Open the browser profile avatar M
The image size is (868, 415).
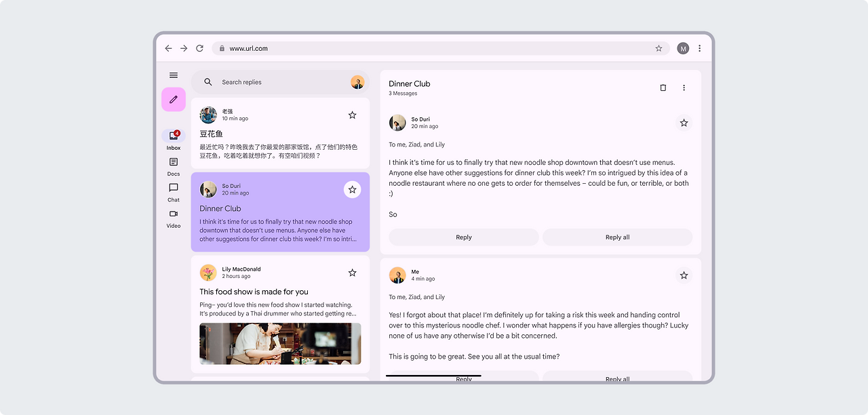[x=683, y=48]
